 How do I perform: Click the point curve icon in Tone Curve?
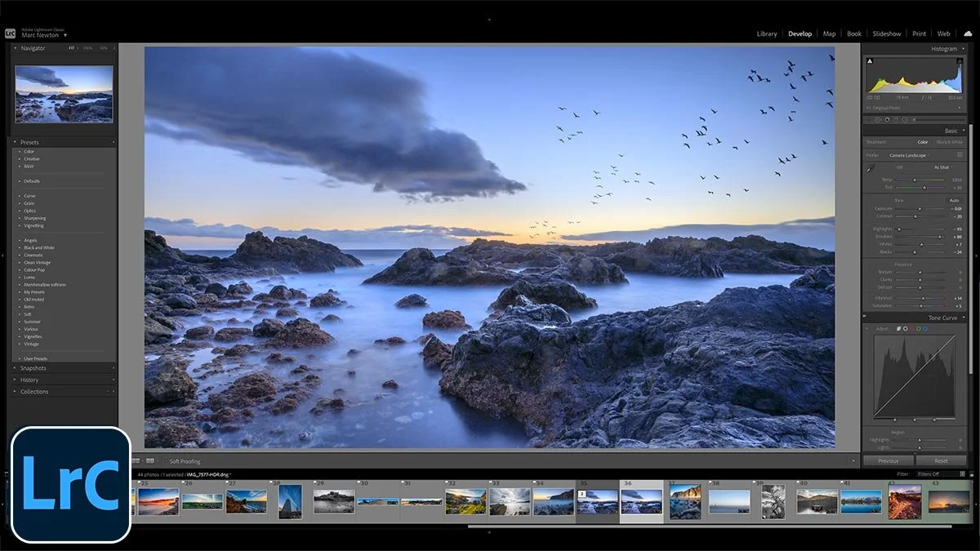coord(905,329)
